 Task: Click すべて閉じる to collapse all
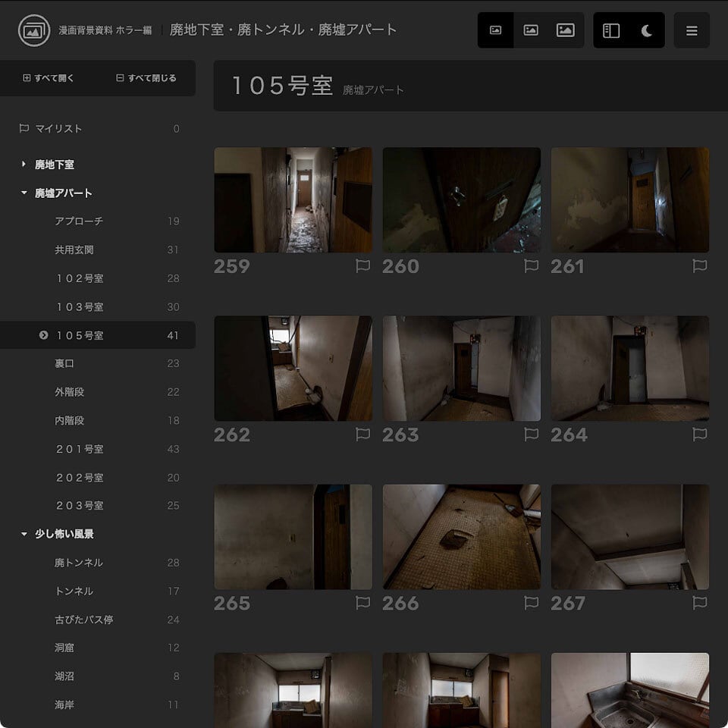(146, 78)
